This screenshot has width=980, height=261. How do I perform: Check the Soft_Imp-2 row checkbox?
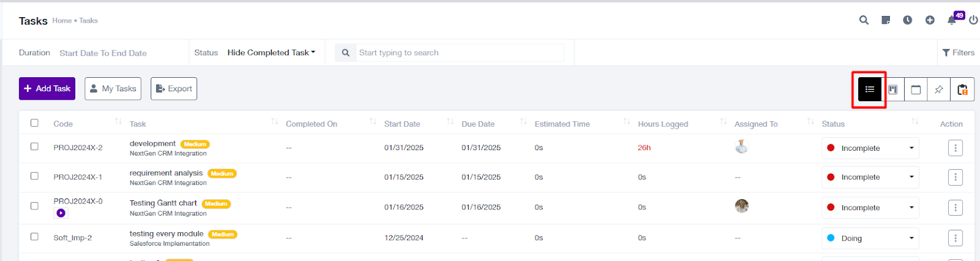34,236
